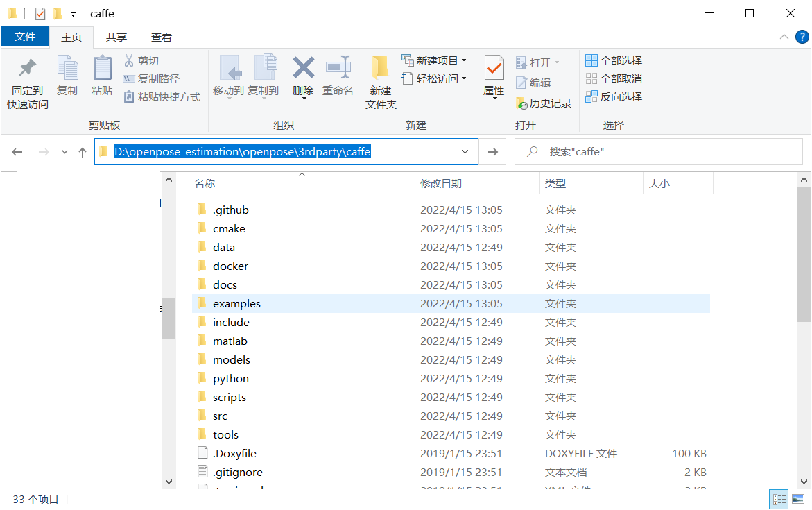Click the 粘贴 clipboard icon
Viewport: 812px width, 510px height.
[x=102, y=69]
